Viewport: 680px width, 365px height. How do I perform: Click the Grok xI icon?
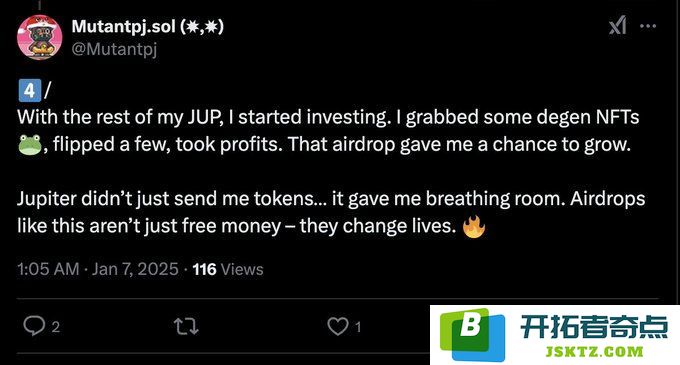pyautogui.click(x=617, y=25)
